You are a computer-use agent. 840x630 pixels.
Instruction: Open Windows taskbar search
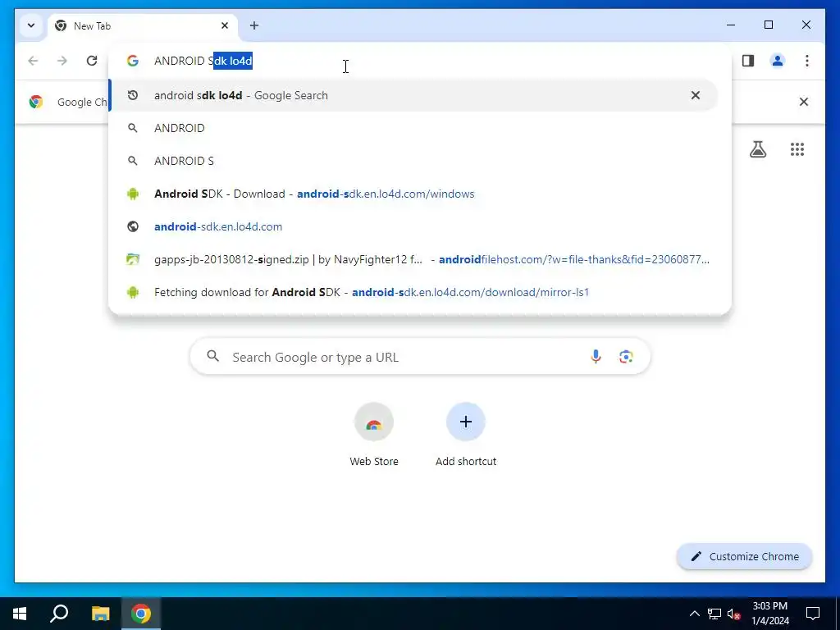click(x=59, y=614)
